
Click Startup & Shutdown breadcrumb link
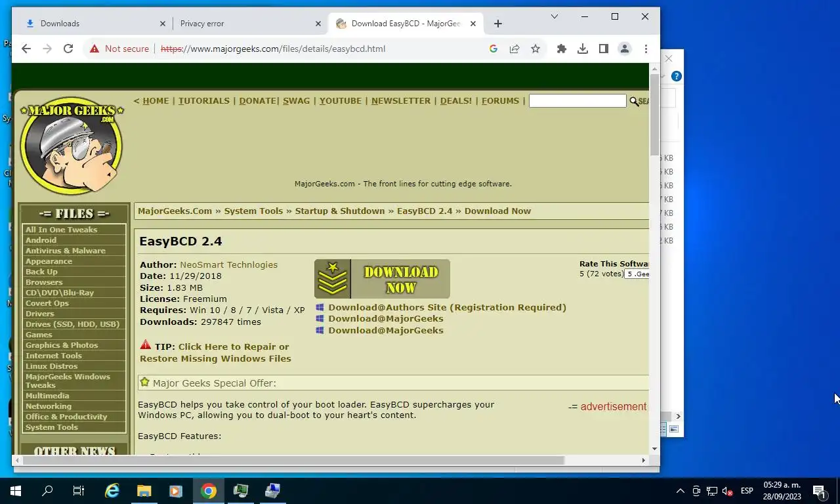[340, 211]
